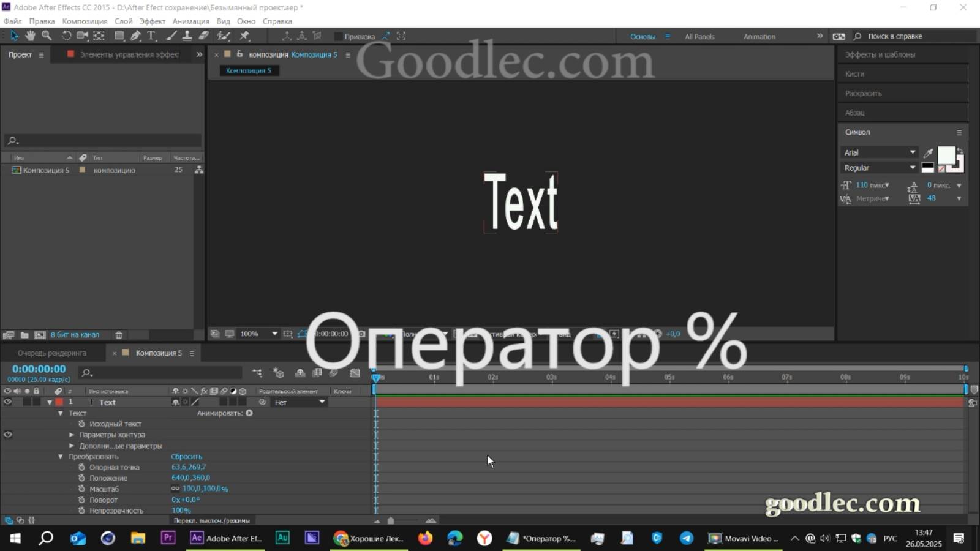Click the Eraser tool
Viewport: 980px width, 551px height.
(x=203, y=36)
